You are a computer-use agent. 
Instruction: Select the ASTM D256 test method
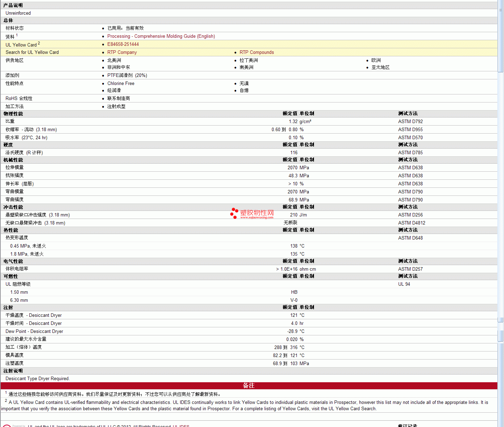click(410, 215)
